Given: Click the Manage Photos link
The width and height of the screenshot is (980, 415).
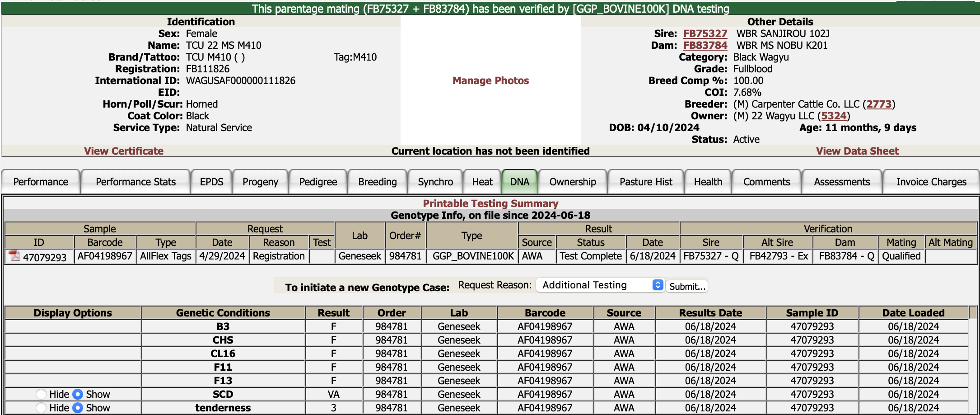Looking at the screenshot, I should [490, 80].
